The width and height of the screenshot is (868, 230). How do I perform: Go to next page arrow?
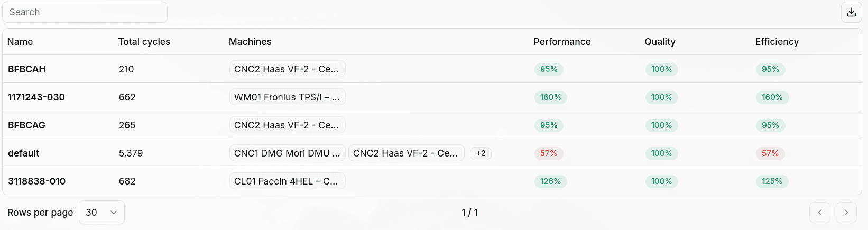coord(846,213)
